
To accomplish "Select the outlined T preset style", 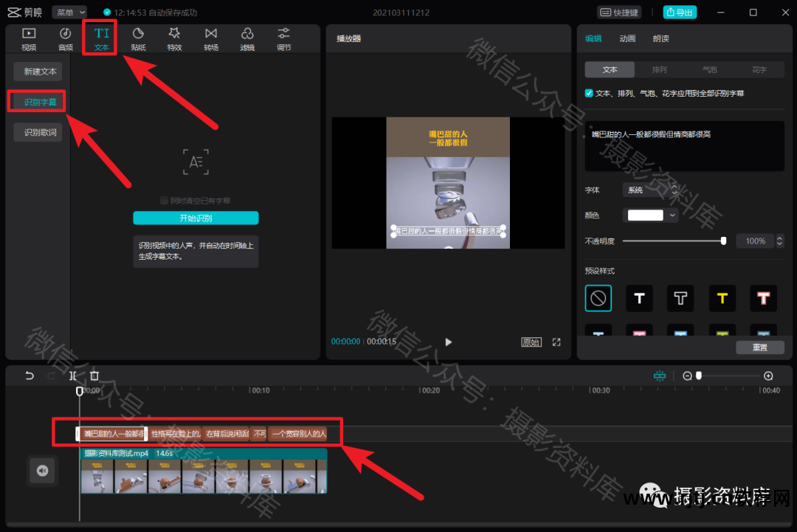I will click(x=680, y=298).
